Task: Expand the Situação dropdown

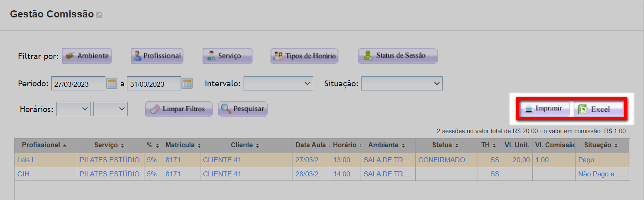Action: click(402, 83)
